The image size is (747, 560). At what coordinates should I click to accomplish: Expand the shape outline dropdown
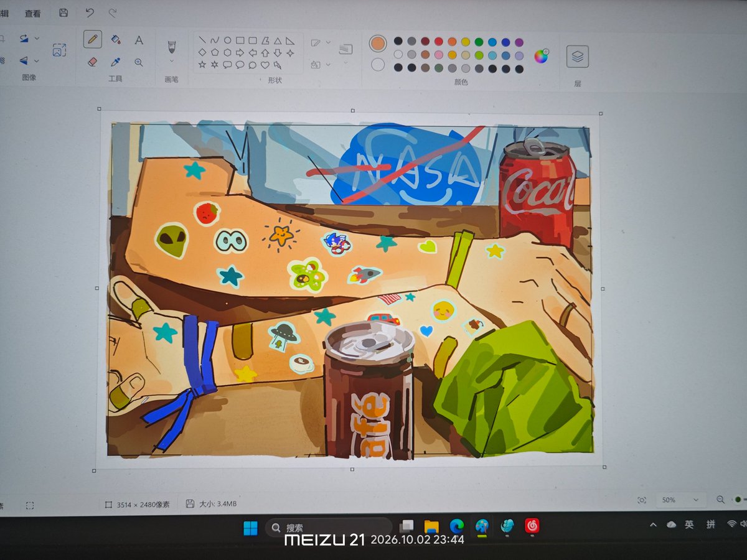point(329,43)
